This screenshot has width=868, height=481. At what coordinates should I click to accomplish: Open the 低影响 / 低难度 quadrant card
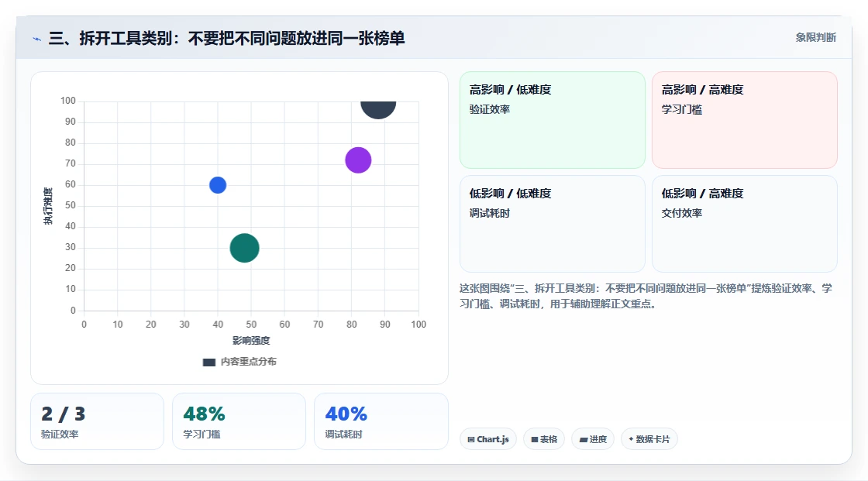553,224
